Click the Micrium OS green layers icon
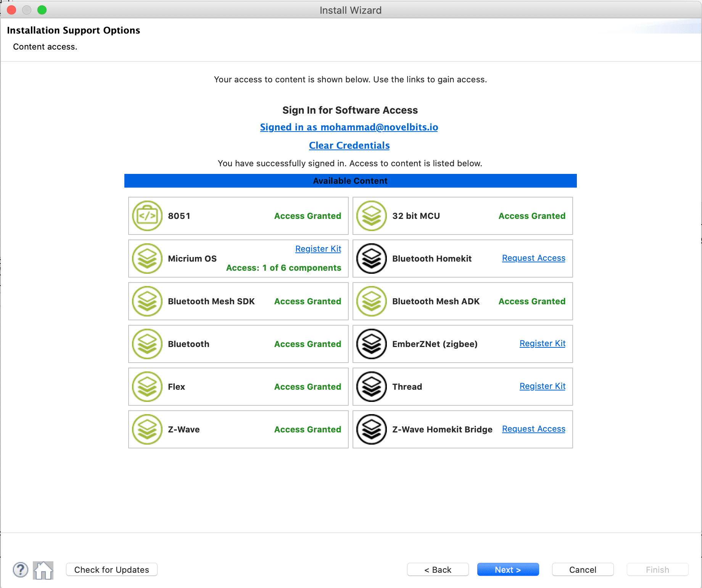Image resolution: width=702 pixels, height=588 pixels. pos(147,258)
